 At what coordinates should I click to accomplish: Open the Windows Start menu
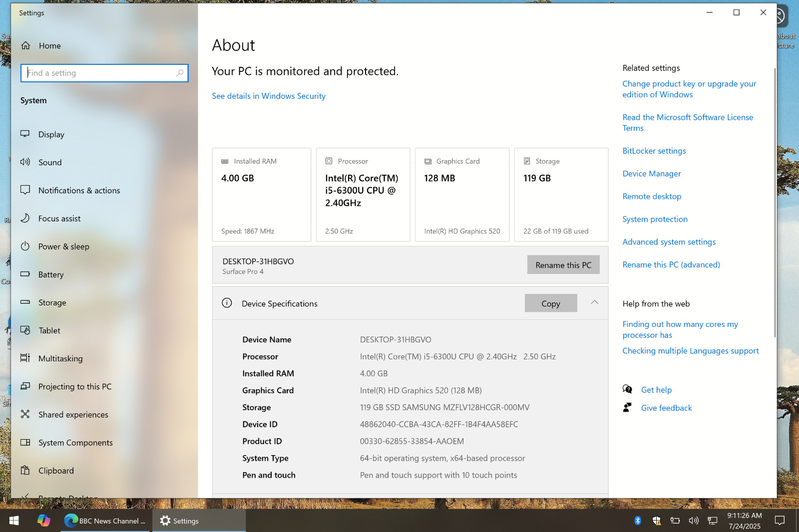[x=14, y=521]
